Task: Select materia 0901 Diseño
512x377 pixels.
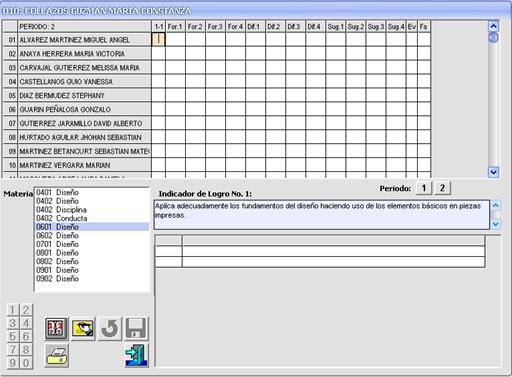Action: [92, 270]
